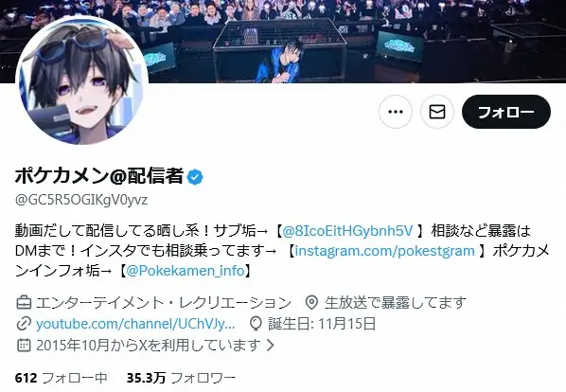This screenshot has width=566, height=392.
Task: Open the @8IcoEitHGybnh5V sub-account link
Action: tap(347, 231)
